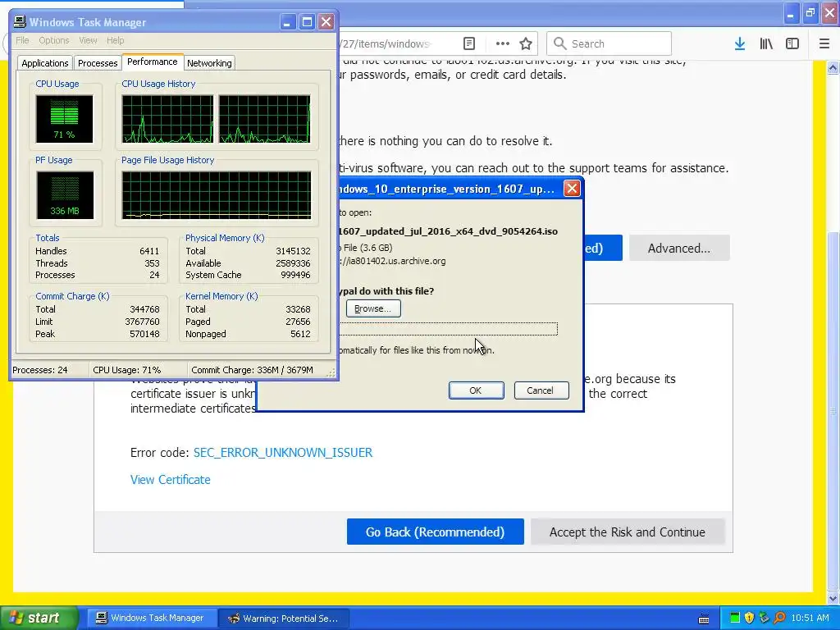Activate Warning: Potential Se... taskbar button
Screen dimensions: 840x630
(x=284, y=619)
